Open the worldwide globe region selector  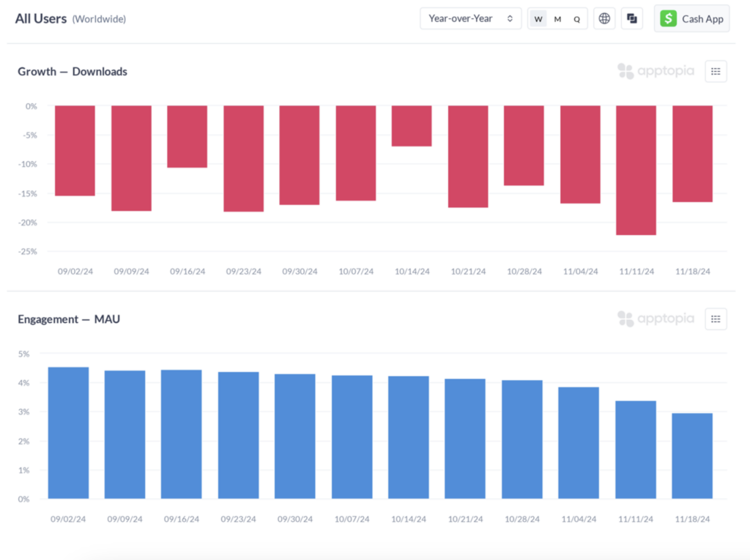coord(604,19)
